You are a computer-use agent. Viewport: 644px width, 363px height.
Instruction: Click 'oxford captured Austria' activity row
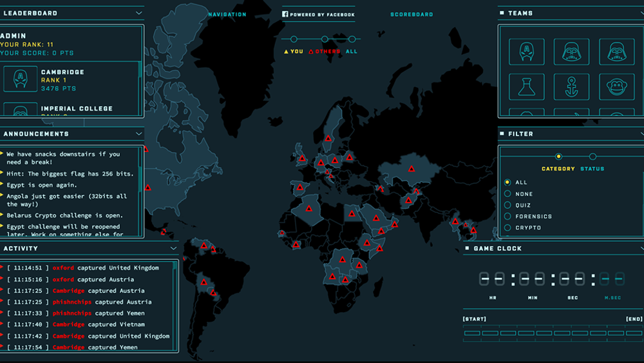pyautogui.click(x=71, y=279)
